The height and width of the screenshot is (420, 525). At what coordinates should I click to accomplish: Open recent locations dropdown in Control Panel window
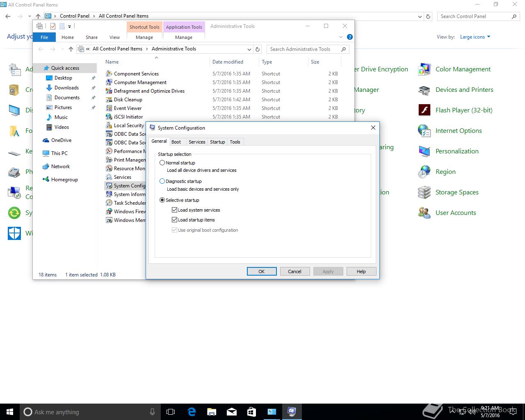tap(30, 16)
